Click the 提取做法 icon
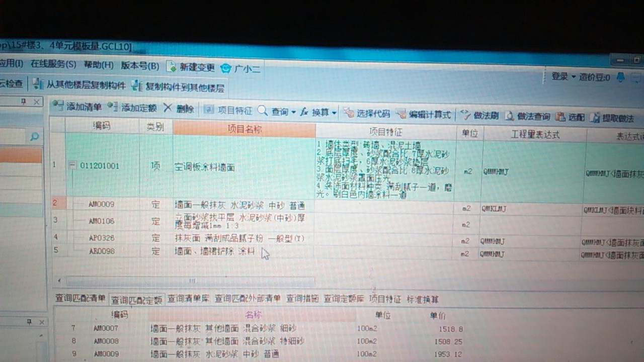Viewport: 644px width, 362px height. tap(595, 118)
